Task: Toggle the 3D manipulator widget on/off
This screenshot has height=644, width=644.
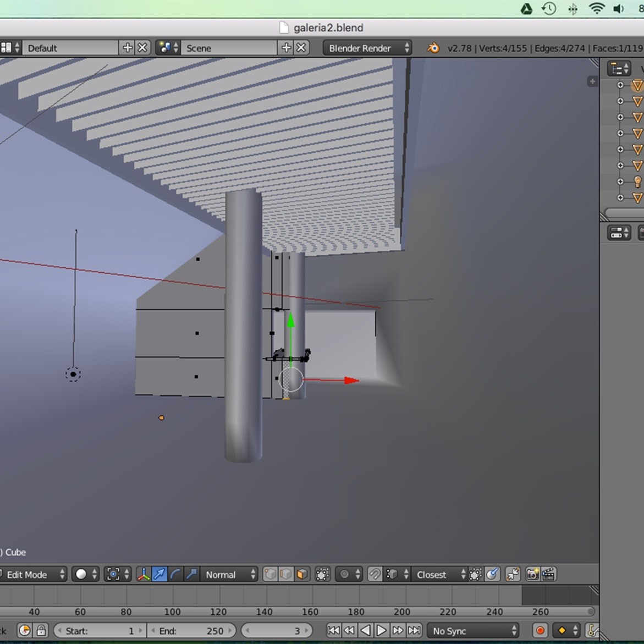Action: [144, 575]
